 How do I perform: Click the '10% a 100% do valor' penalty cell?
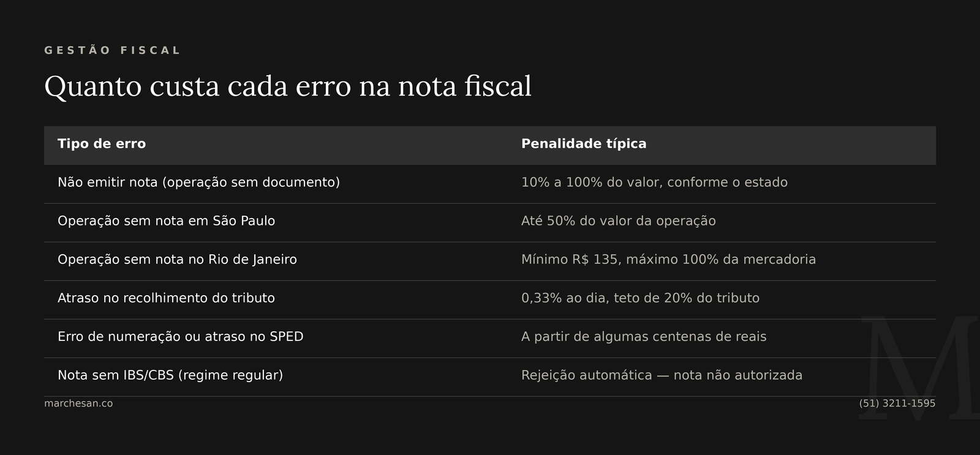(654, 182)
